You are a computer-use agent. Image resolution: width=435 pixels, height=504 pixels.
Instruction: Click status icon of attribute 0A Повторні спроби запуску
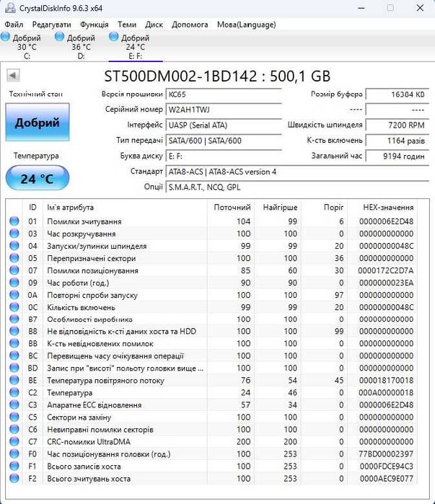click(x=14, y=294)
